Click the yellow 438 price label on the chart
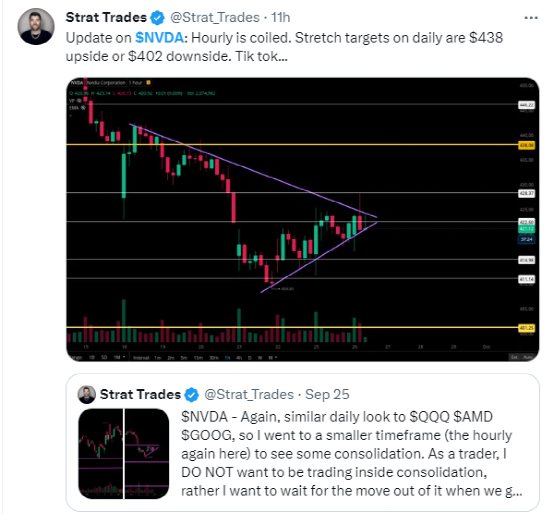This screenshot has height=514, width=553. [x=526, y=145]
